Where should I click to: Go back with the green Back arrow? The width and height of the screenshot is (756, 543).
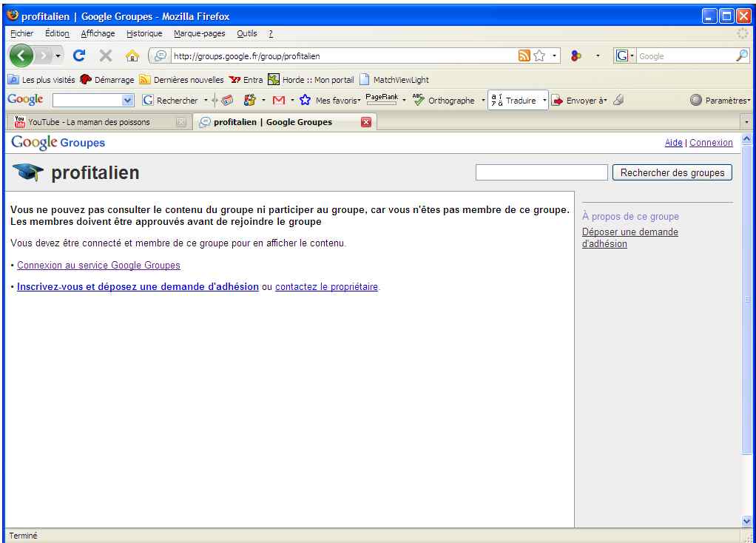tap(21, 56)
